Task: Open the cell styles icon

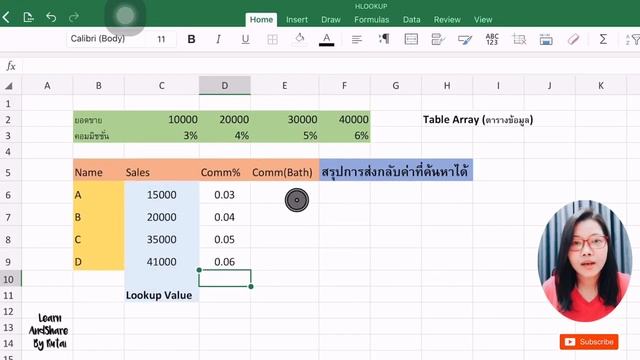Action: 438,39
